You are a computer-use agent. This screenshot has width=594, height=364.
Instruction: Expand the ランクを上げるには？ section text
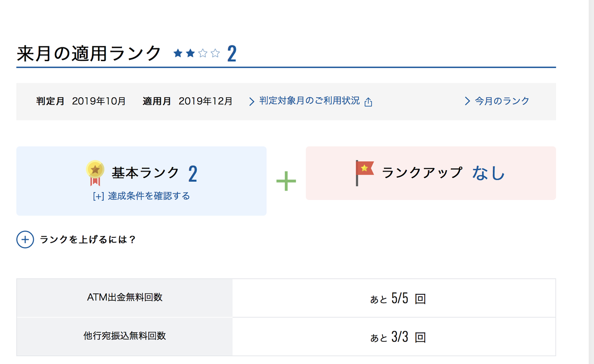[88, 240]
